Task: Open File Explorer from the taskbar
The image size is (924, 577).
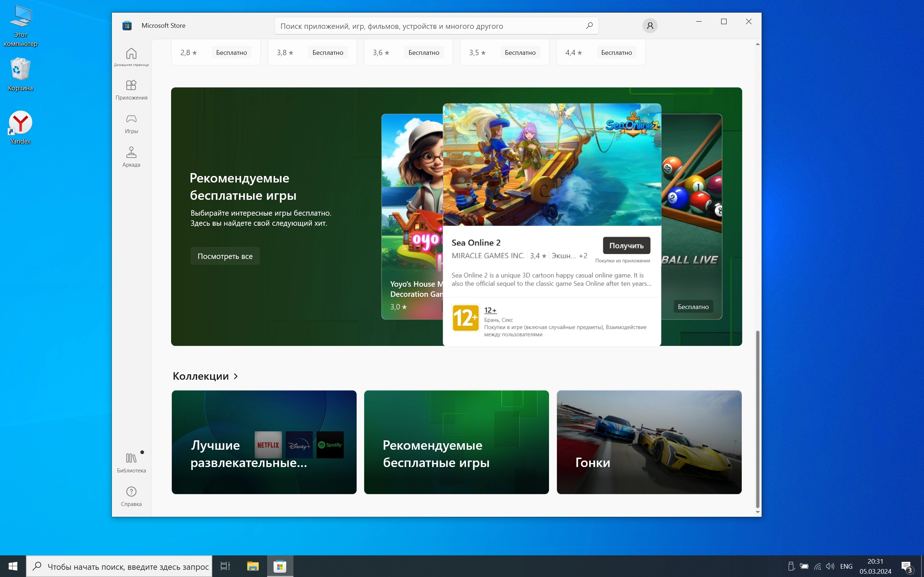Action: pyautogui.click(x=252, y=566)
